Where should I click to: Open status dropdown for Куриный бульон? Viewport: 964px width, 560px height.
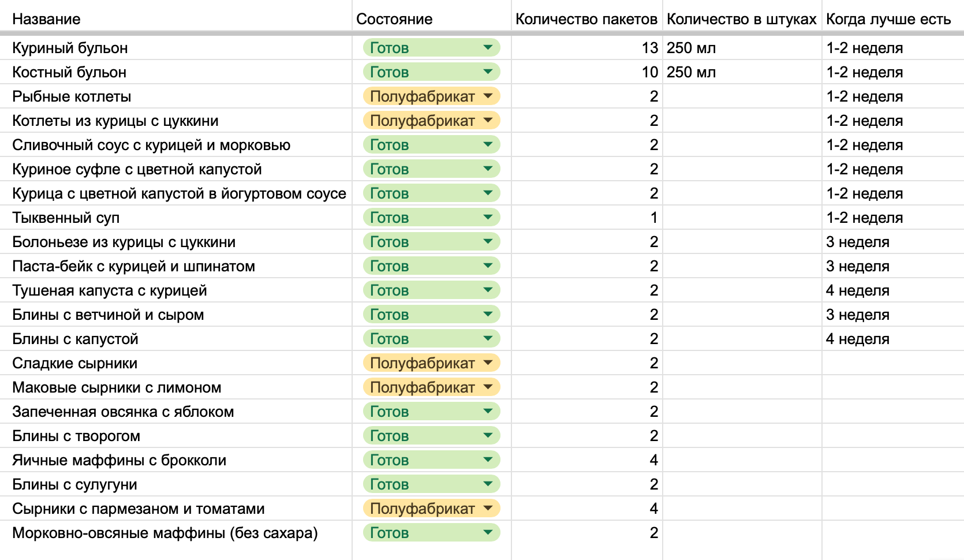pos(488,47)
